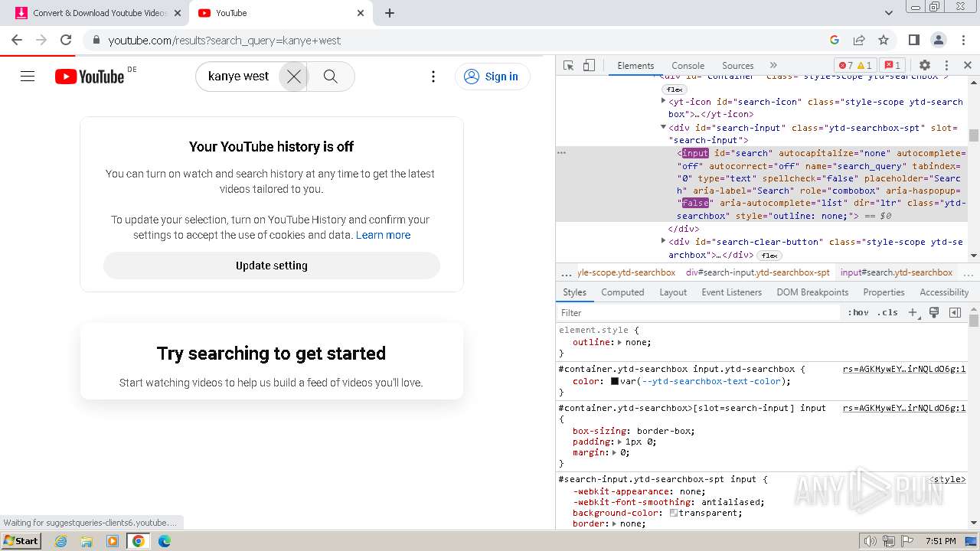This screenshot has height=551, width=980.
Task: Click the YouTube search magnifier button
Action: (x=331, y=77)
